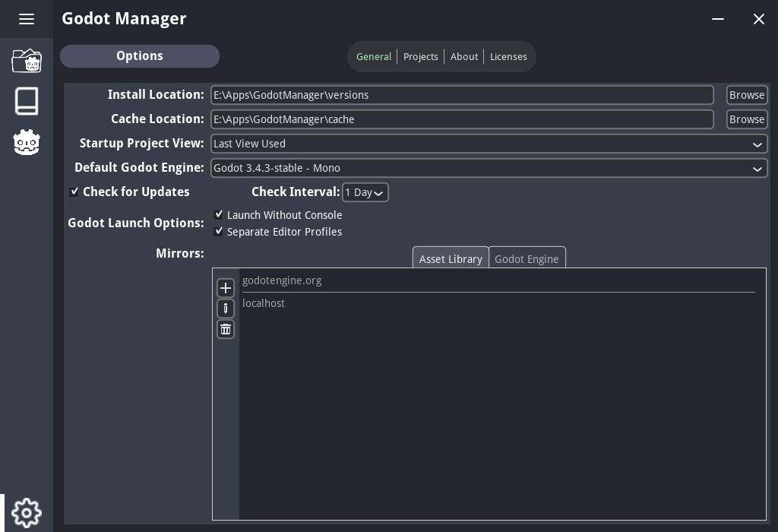This screenshot has width=778, height=532.
Task: Expand Startup Project View dropdown
Action: pos(489,144)
